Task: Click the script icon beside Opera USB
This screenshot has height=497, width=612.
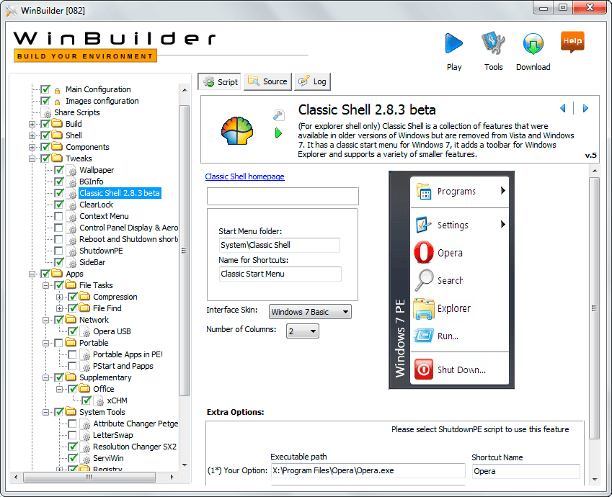Action: tap(85, 331)
